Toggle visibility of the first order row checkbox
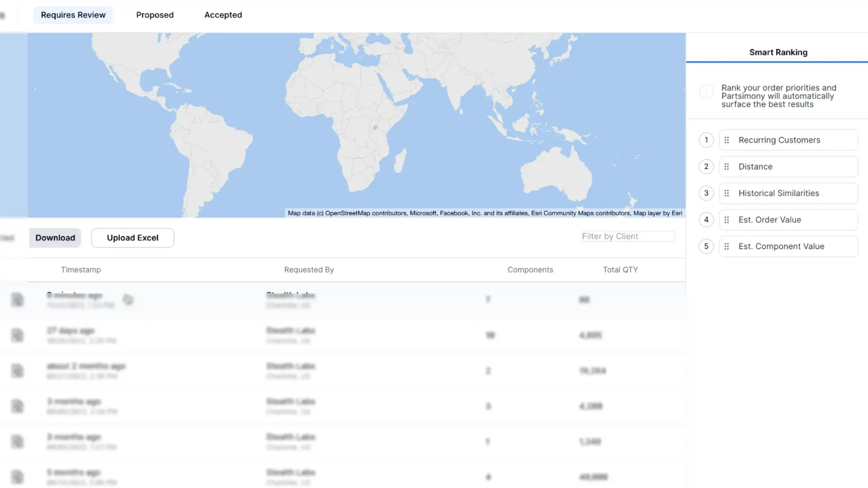The height and width of the screenshot is (488, 868). click(x=16, y=300)
